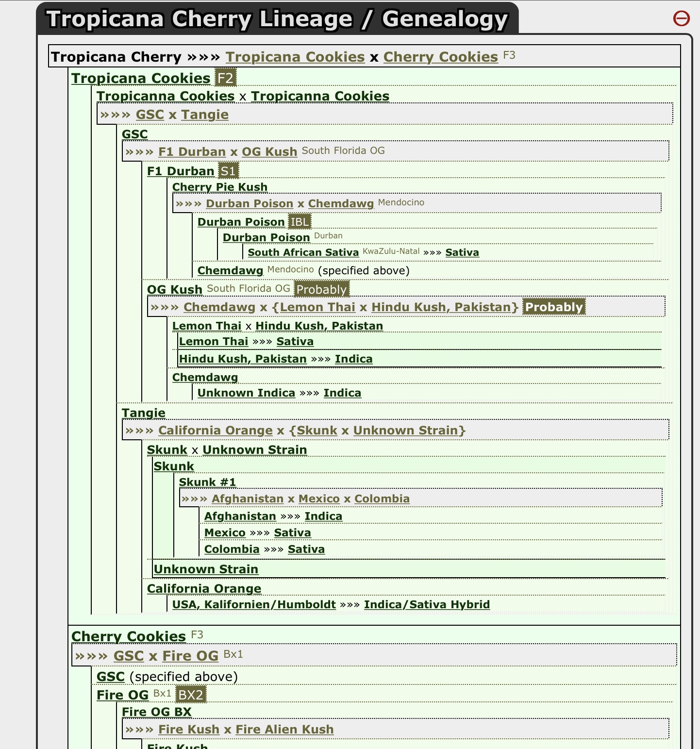The height and width of the screenshot is (749, 700).
Task: Click Chemdawg in the OG Kush parentage row
Action: [219, 307]
